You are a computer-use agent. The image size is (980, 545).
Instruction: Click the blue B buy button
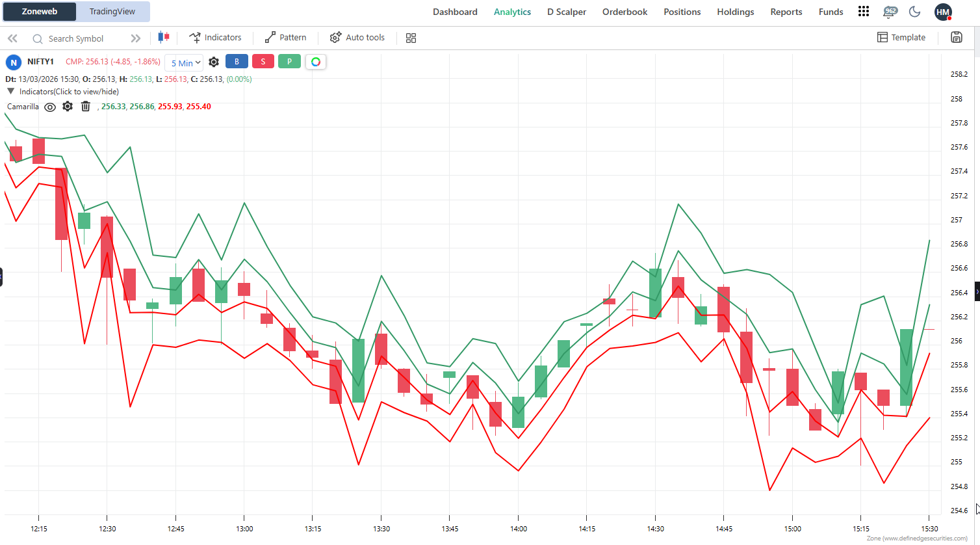pyautogui.click(x=237, y=62)
